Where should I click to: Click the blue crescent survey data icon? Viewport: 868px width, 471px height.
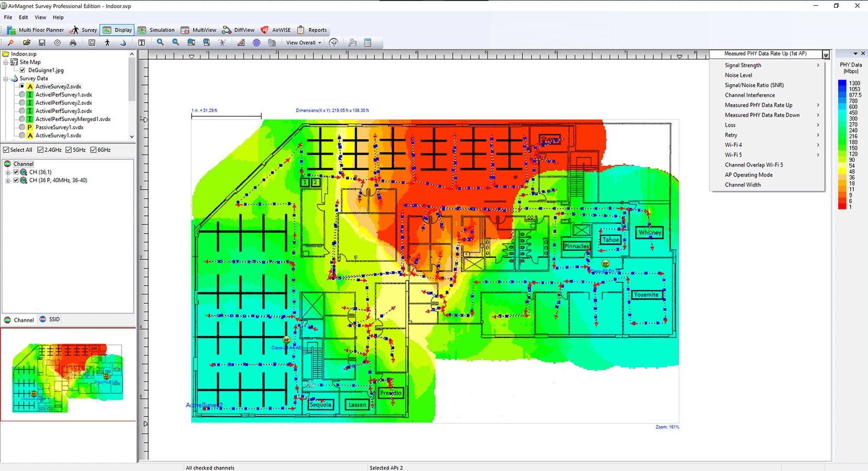pos(123,43)
